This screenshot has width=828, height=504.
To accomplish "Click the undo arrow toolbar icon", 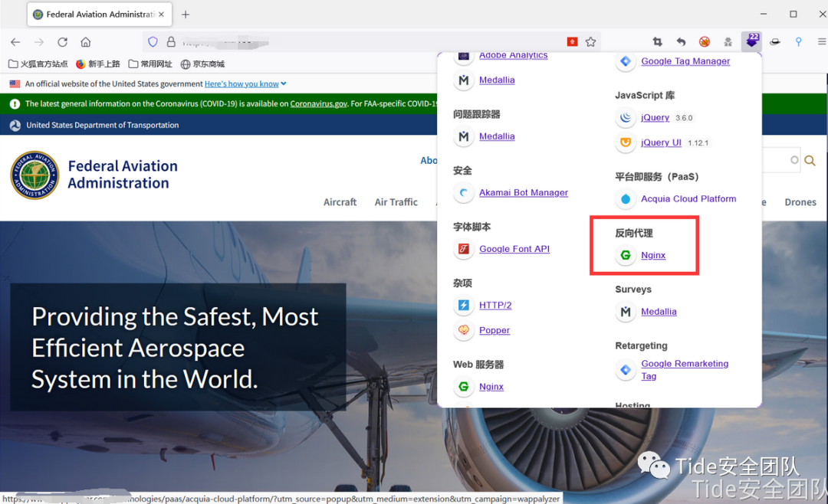I will (x=682, y=41).
